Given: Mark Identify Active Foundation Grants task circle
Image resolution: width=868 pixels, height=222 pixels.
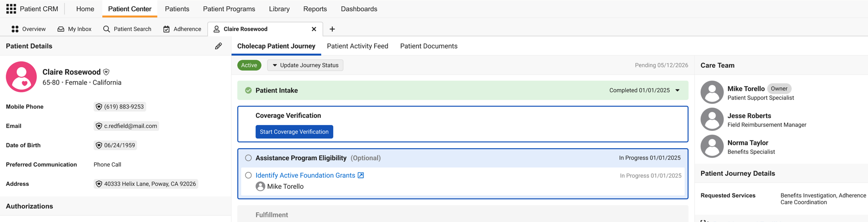Looking at the screenshot, I should coord(248,175).
